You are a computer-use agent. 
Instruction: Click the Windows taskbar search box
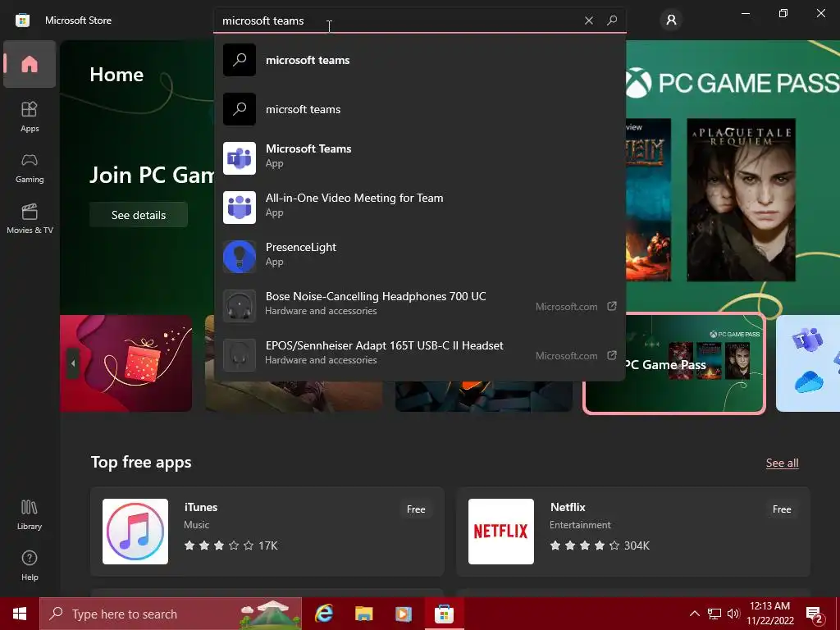171,614
